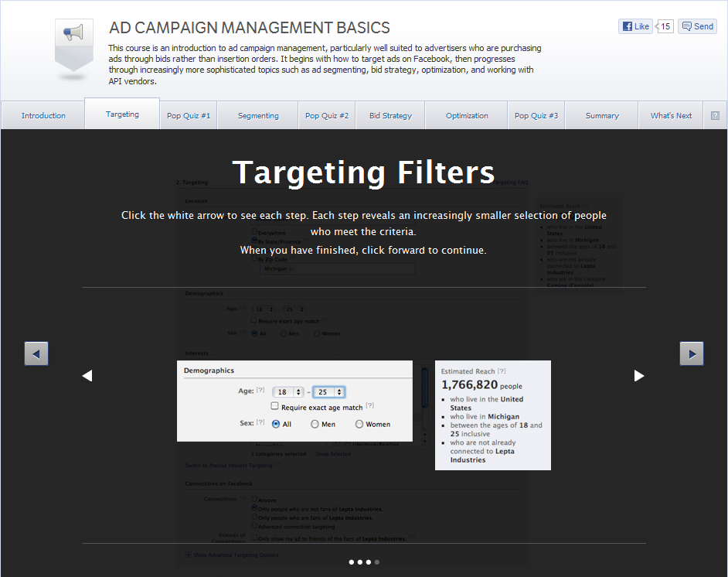728x577 pixels.
Task: Click the blue back navigation button
Action: pos(36,353)
